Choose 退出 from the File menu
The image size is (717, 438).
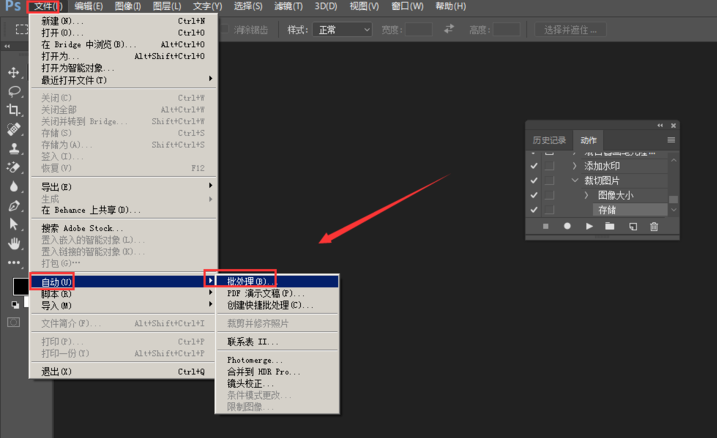pyautogui.click(x=122, y=371)
